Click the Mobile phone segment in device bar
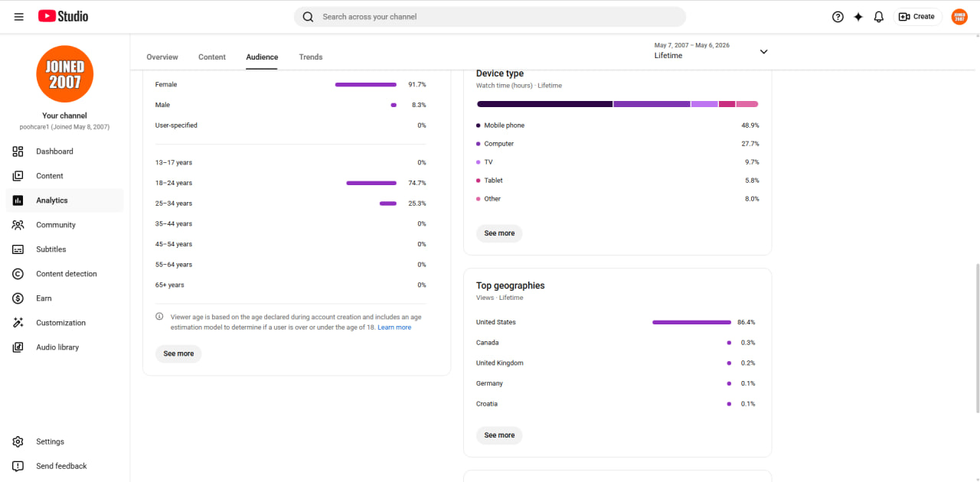This screenshot has width=980, height=482. click(544, 104)
